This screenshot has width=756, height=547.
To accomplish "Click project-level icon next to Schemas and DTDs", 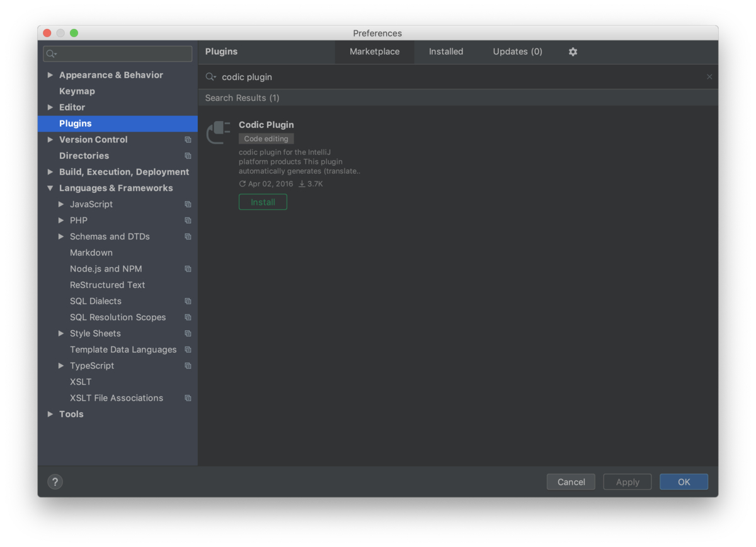I will [x=188, y=236].
